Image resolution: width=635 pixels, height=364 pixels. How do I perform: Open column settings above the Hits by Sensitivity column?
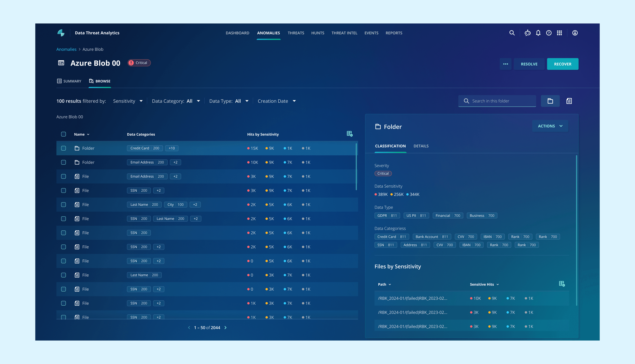(349, 134)
